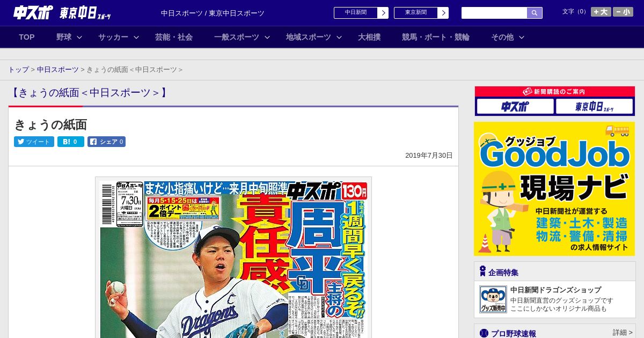Click 中スポ subscription banner button
This screenshot has width=644, height=338.
(x=515, y=106)
